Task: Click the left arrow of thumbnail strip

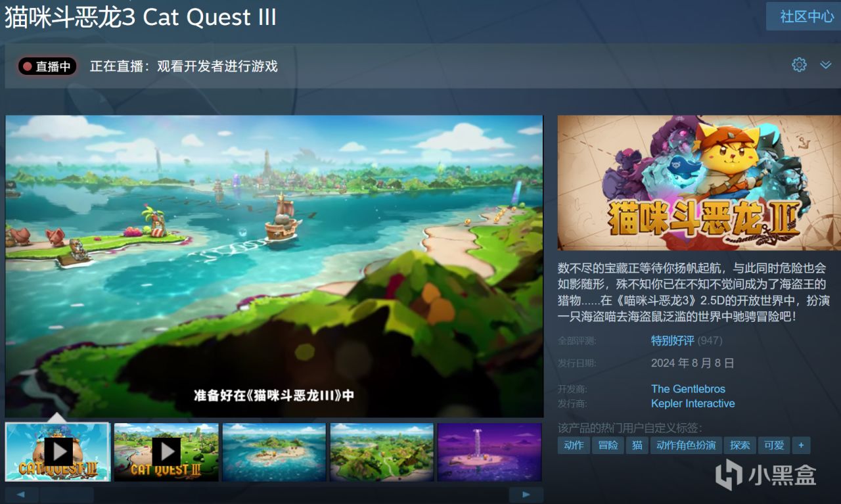Action: click(x=22, y=494)
